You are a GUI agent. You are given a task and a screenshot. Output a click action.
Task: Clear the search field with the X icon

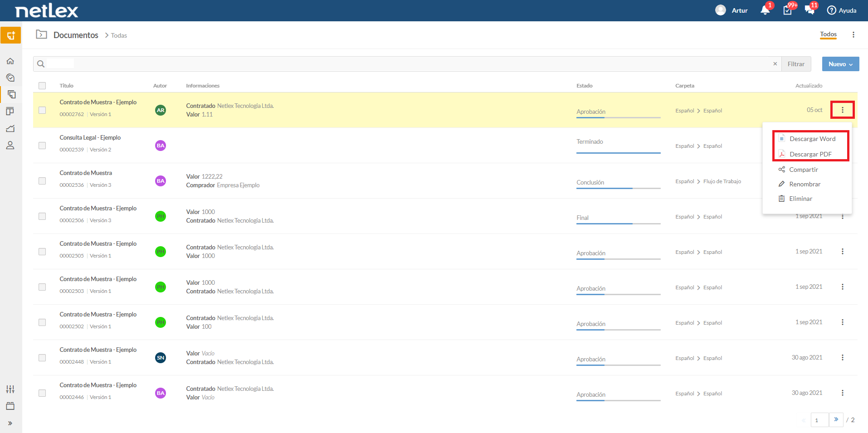(x=775, y=64)
